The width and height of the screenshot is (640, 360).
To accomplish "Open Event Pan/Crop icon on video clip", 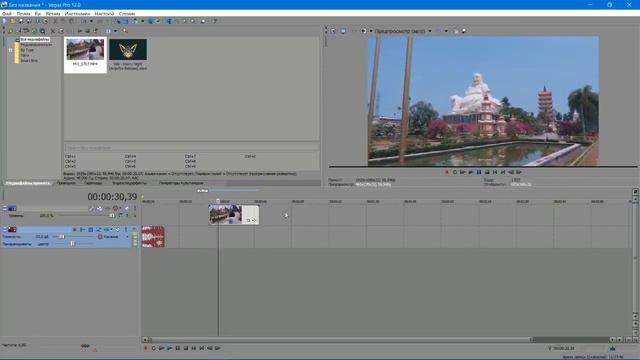I will tap(248, 220).
